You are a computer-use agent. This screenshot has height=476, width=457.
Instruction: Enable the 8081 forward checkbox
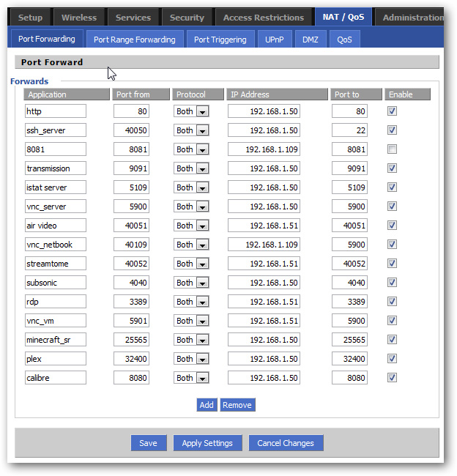[392, 149]
